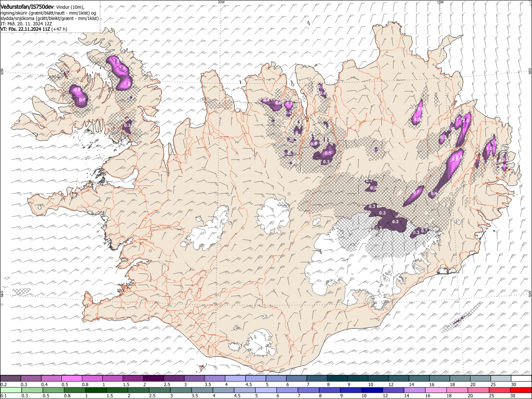Pick the rain legend swatch starting at 3.5
Viewport: 532px width, 399px height.
coord(202,390)
